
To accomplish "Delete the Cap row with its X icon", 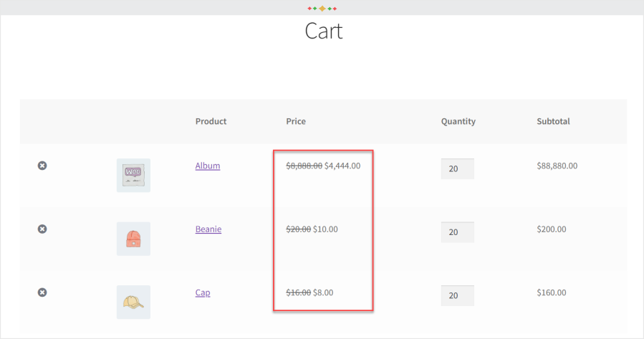I will point(42,292).
